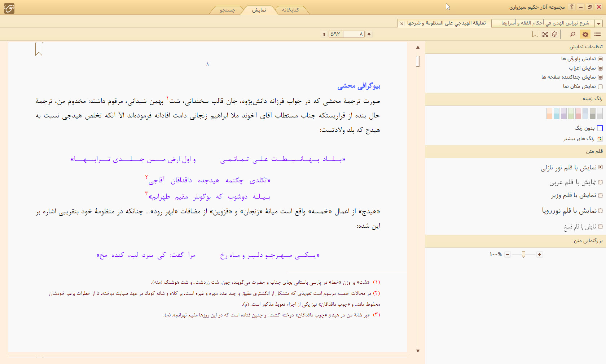The image size is (606, 364).
Task: Click total pages value ۵۹۲
Action: [x=335, y=34]
